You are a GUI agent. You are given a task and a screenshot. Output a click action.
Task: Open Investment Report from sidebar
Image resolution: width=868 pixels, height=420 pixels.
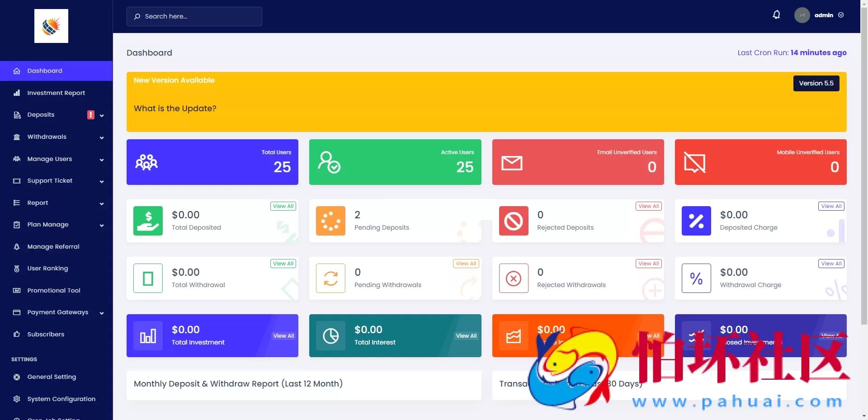[56, 93]
